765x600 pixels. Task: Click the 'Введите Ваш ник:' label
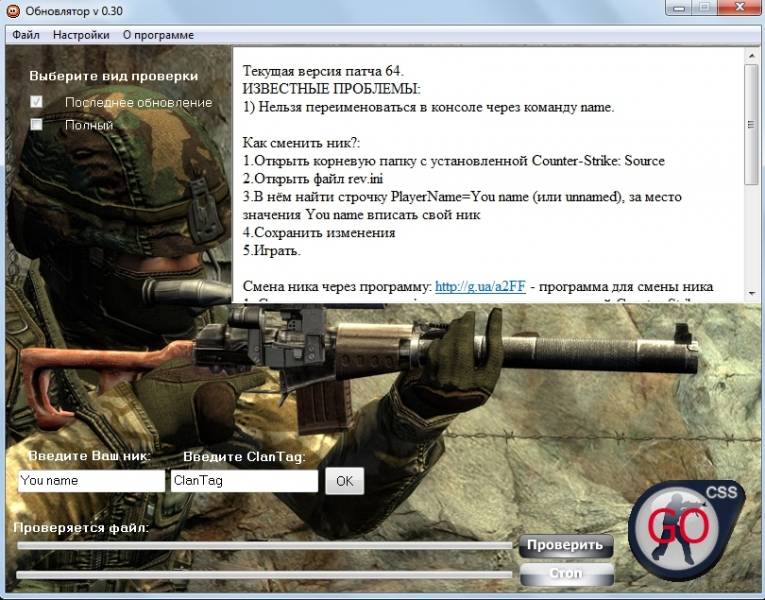[90, 456]
